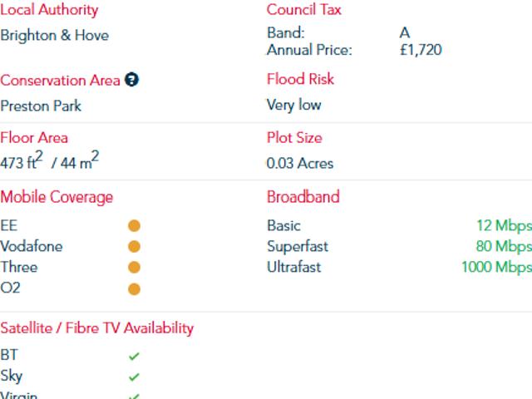This screenshot has width=532, height=399.
Task: Click the Vodafone coverage orange dot
Action: [x=134, y=247]
